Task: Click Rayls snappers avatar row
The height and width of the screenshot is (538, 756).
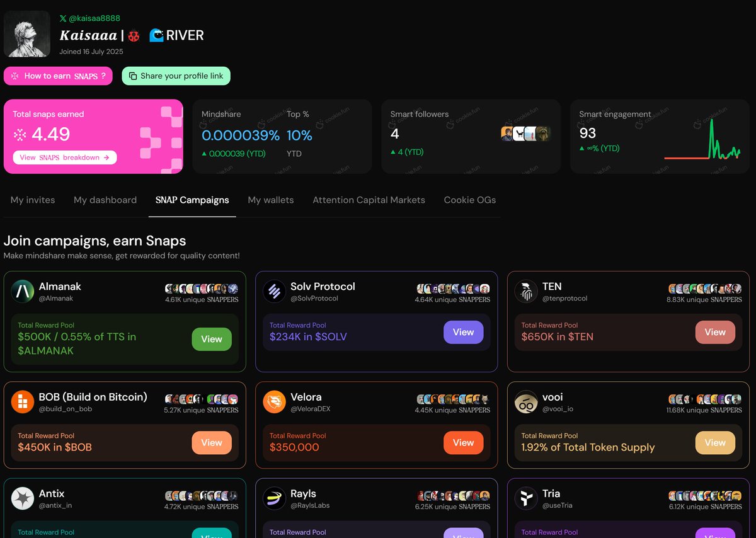Action: tap(454, 496)
